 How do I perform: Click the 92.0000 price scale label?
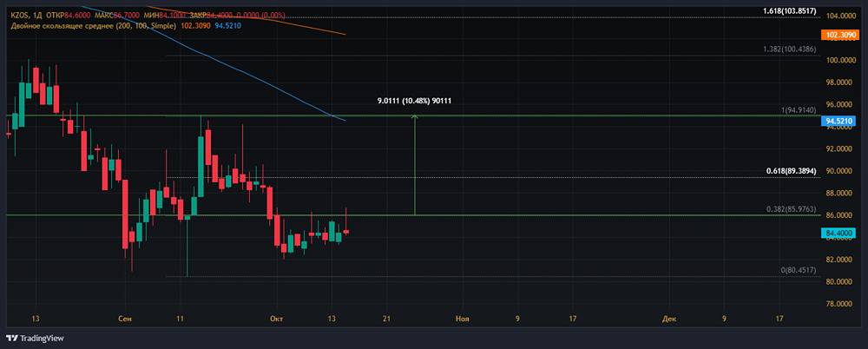pyautogui.click(x=839, y=149)
